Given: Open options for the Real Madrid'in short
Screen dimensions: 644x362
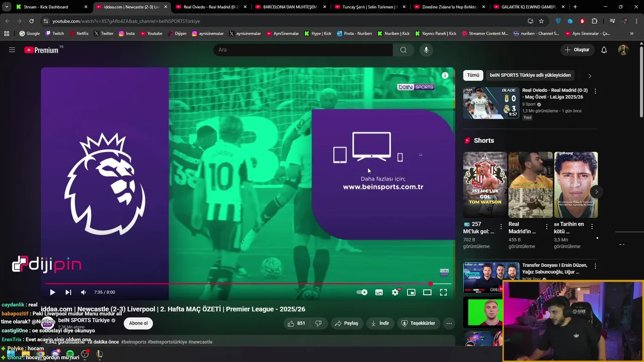Looking at the screenshot, I should pos(546,227).
